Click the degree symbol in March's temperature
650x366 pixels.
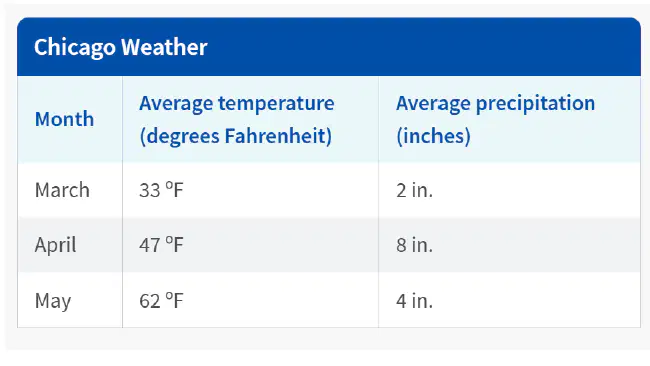pyautogui.click(x=169, y=185)
